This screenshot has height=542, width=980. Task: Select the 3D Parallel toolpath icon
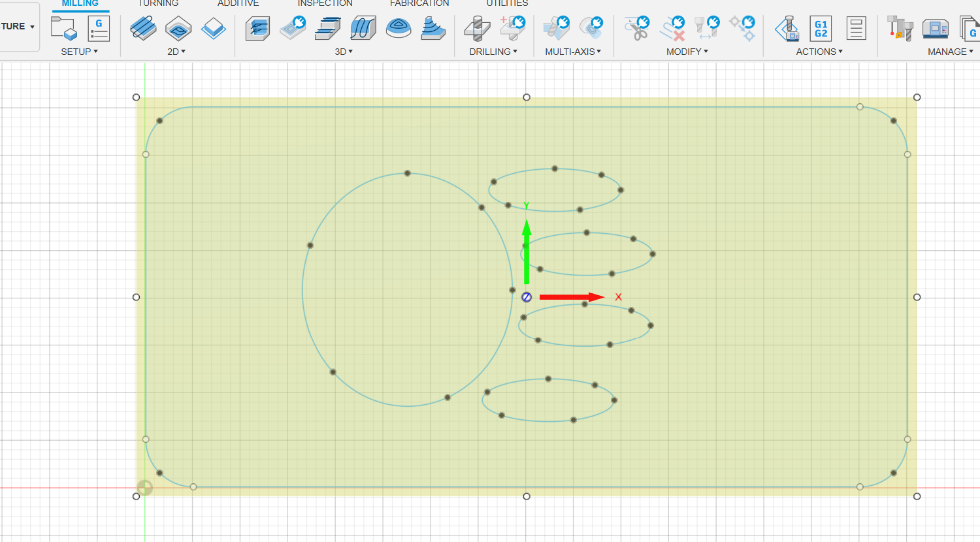(x=363, y=29)
